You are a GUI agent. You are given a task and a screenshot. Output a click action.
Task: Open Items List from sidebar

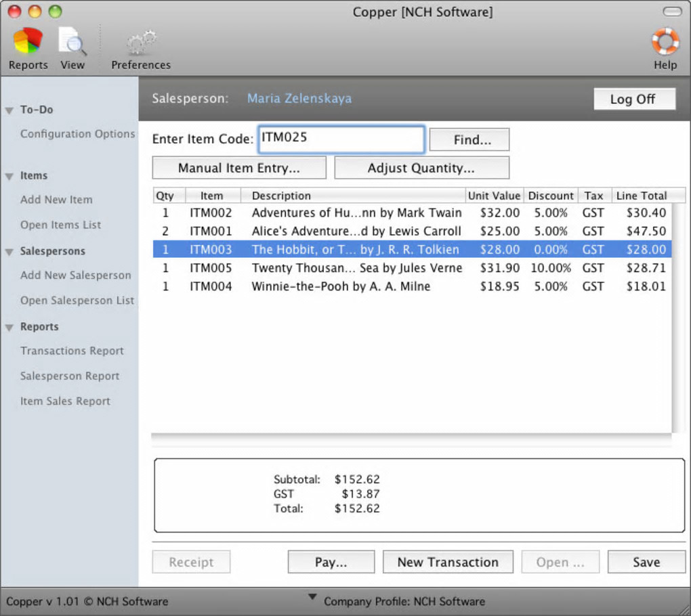click(60, 225)
